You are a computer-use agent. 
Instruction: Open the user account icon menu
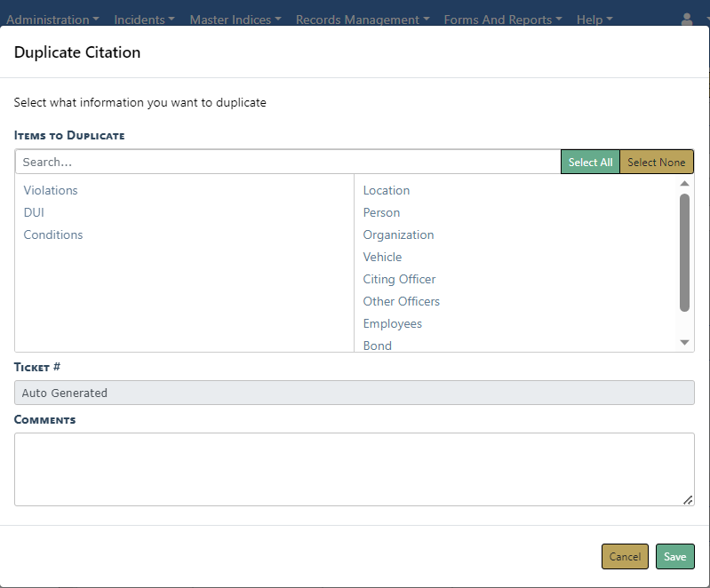click(688, 20)
